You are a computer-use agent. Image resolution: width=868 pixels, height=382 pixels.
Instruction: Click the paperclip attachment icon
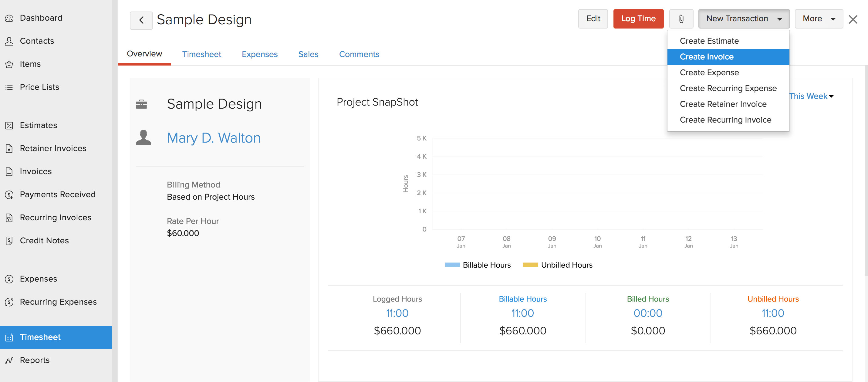point(681,19)
